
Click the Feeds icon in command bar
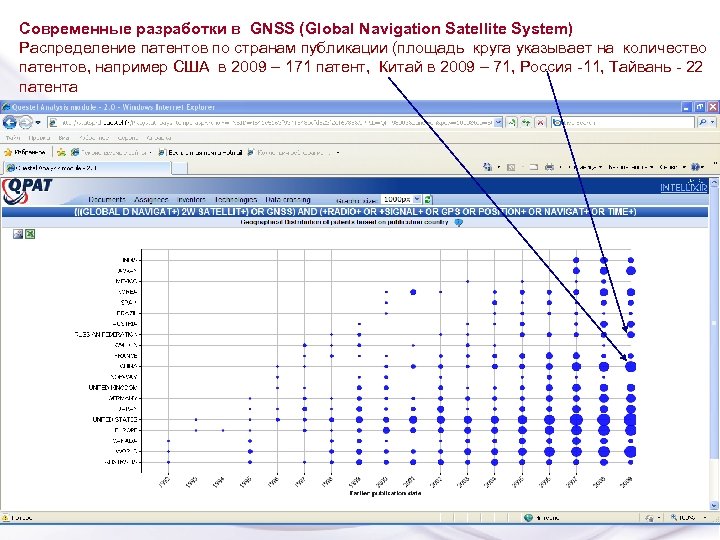(x=511, y=167)
